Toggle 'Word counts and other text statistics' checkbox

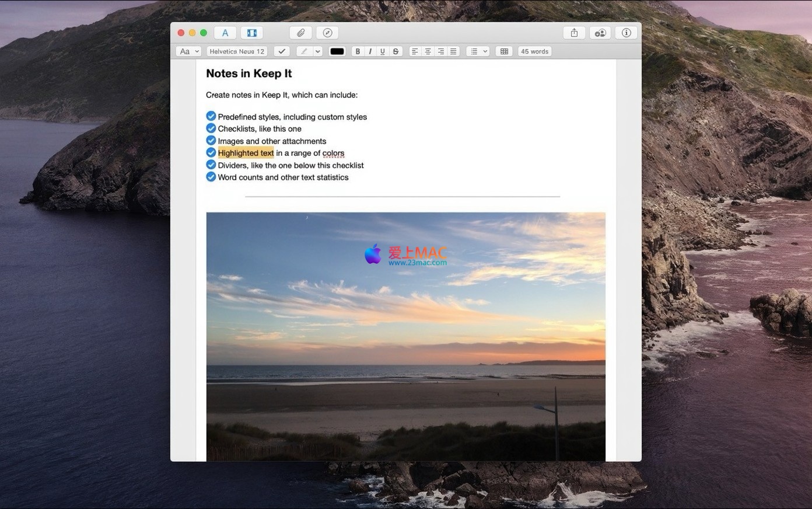pos(211,177)
